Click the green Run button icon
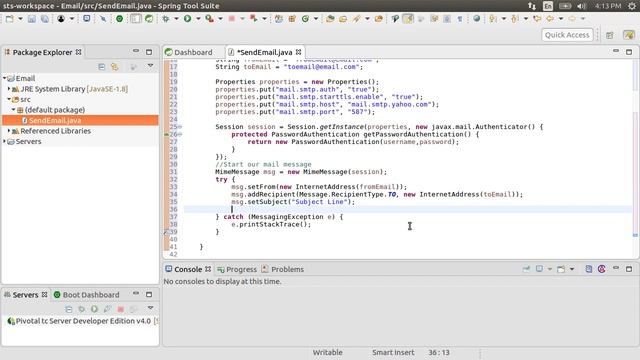Image resolution: width=640 pixels, height=360 pixels. 187,19
